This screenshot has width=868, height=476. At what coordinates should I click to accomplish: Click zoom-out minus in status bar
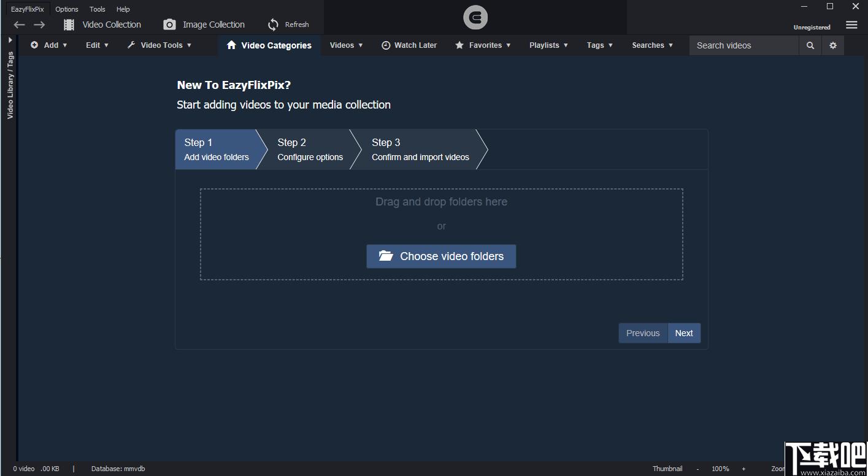[697, 469]
